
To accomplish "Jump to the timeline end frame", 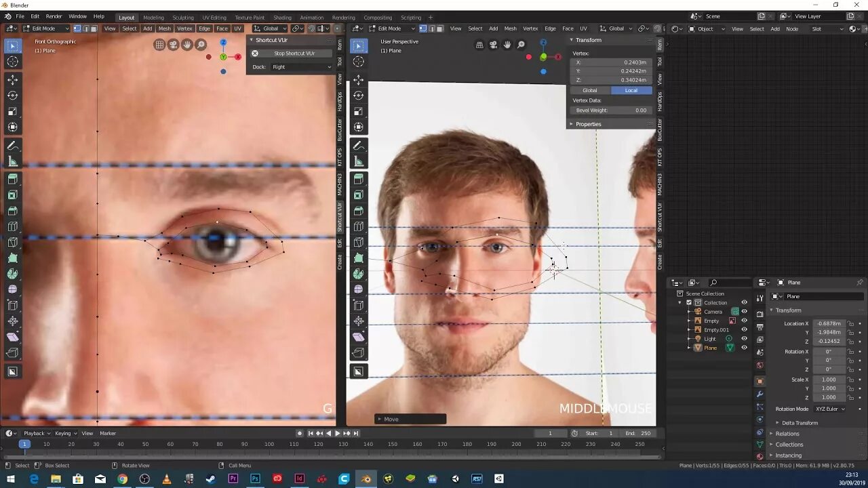I will coord(356,433).
